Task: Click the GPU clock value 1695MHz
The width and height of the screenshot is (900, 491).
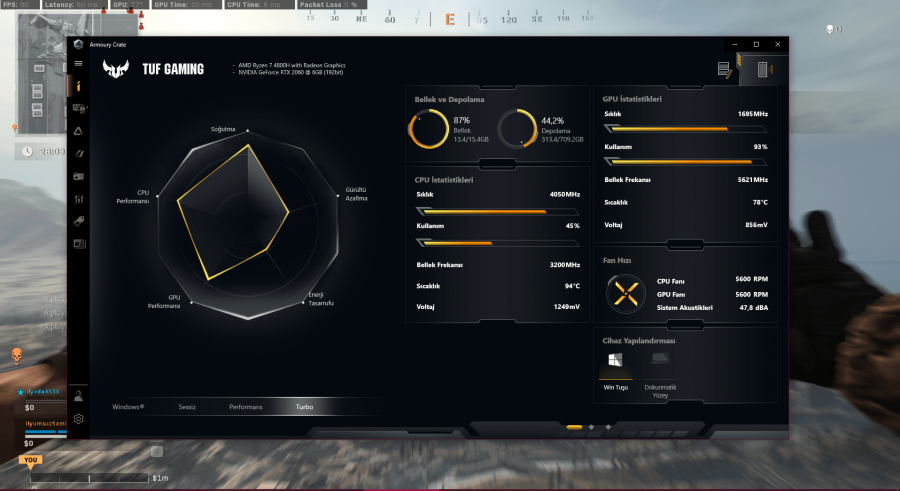Action: [x=752, y=114]
